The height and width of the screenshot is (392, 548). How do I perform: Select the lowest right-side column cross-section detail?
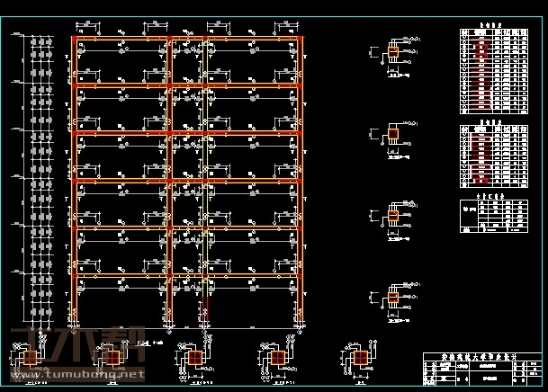pyautogui.click(x=393, y=298)
